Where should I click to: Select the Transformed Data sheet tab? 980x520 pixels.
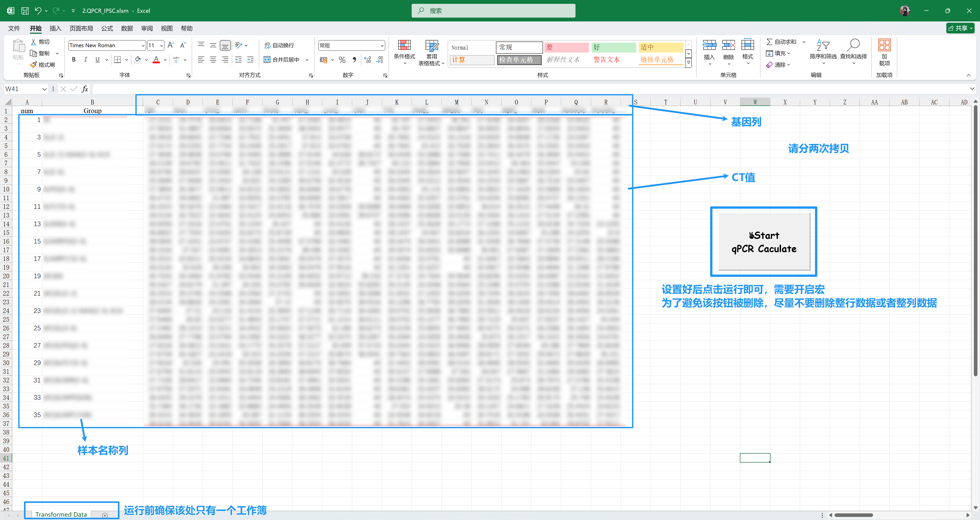61,514
